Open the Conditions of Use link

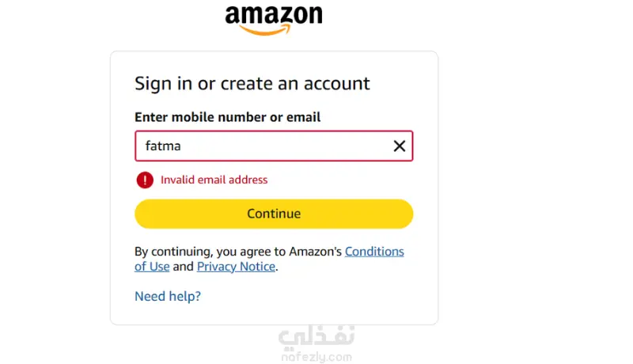374,252
